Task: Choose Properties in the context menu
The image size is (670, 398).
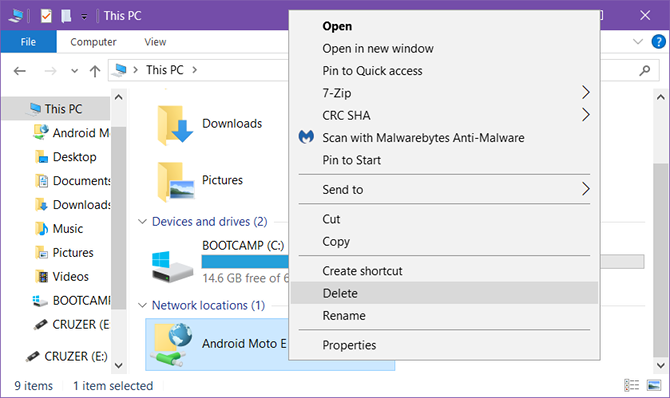Action: point(444,345)
